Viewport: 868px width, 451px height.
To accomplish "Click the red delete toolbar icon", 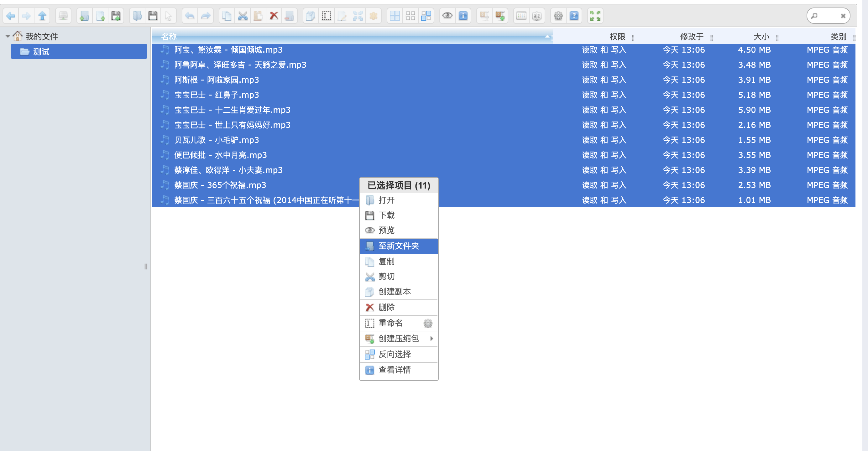I will pos(274,16).
